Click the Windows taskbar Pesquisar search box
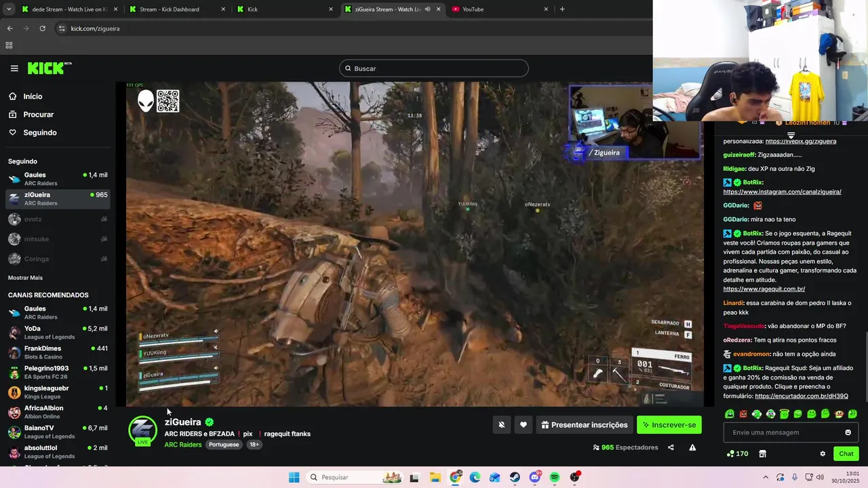Image resolution: width=868 pixels, height=488 pixels. click(355, 477)
